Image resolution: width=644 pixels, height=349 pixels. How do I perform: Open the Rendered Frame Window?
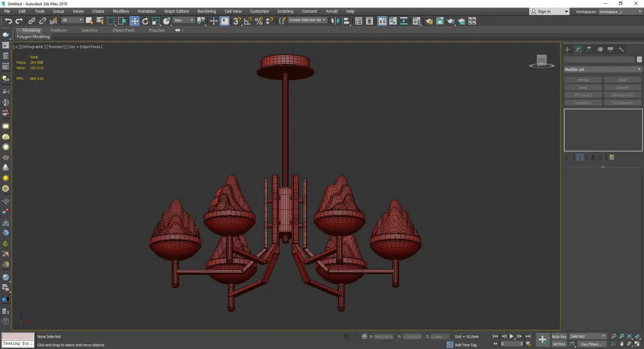(440, 21)
